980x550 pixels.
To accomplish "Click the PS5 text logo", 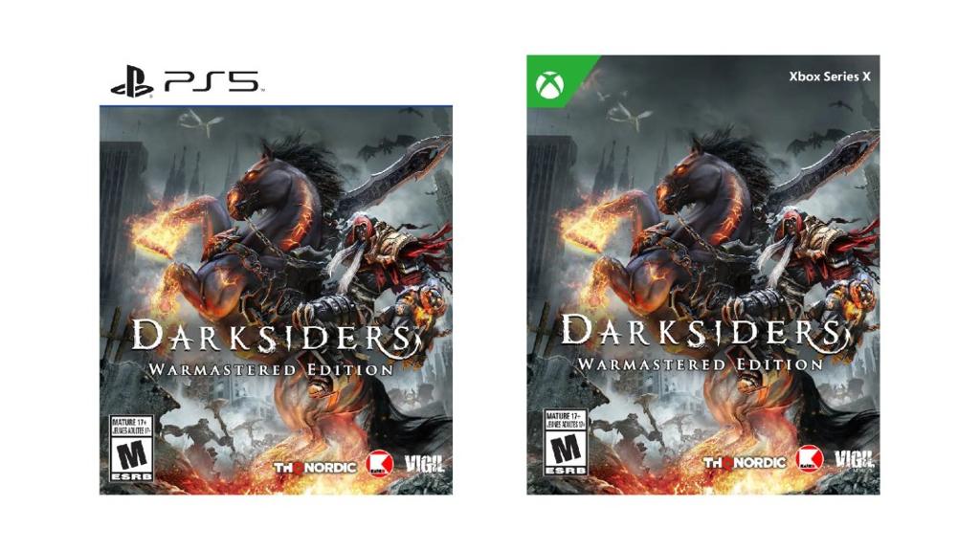I will pyautogui.click(x=212, y=82).
